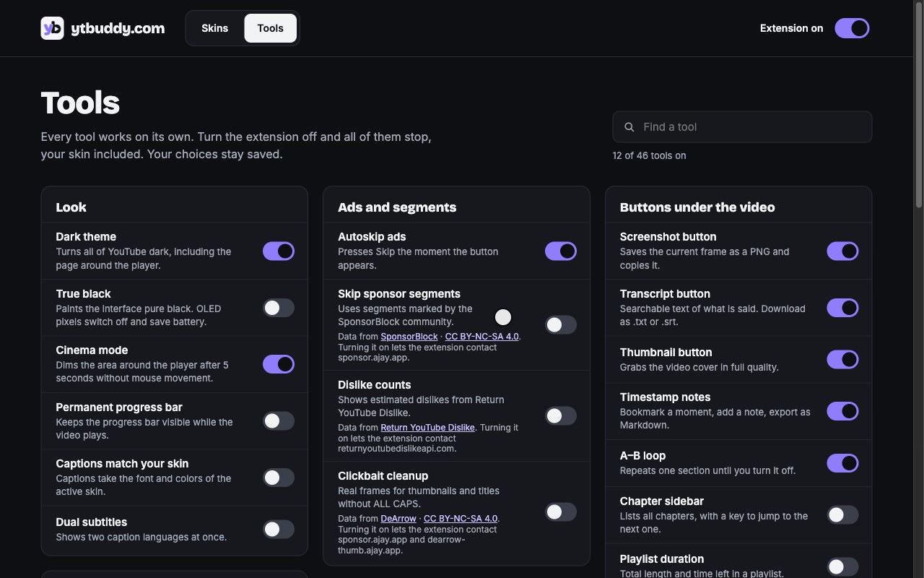924x578 pixels.
Task: Select the Tools tab
Action: [x=271, y=28]
